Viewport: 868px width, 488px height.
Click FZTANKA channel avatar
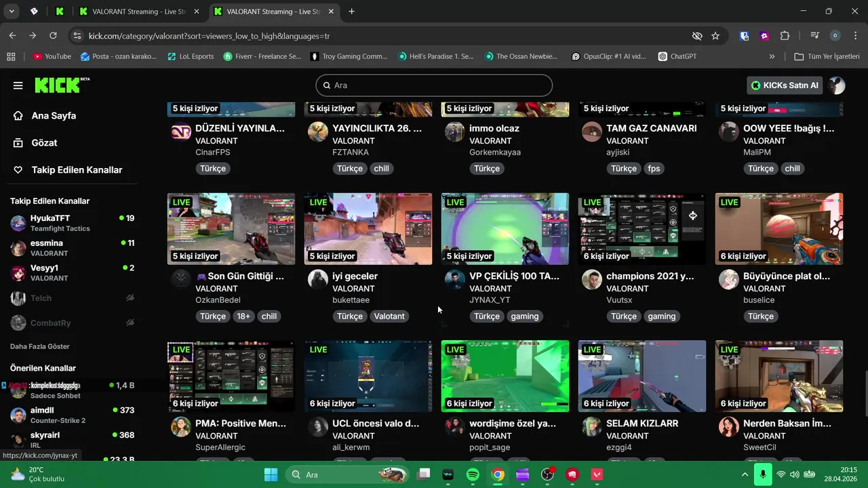[317, 131]
